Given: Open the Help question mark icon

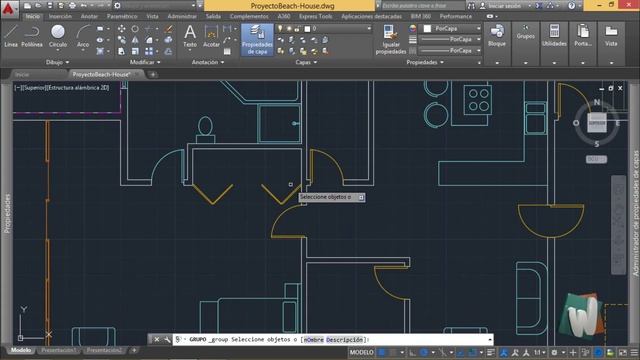Looking at the screenshot, I should click(x=571, y=6).
